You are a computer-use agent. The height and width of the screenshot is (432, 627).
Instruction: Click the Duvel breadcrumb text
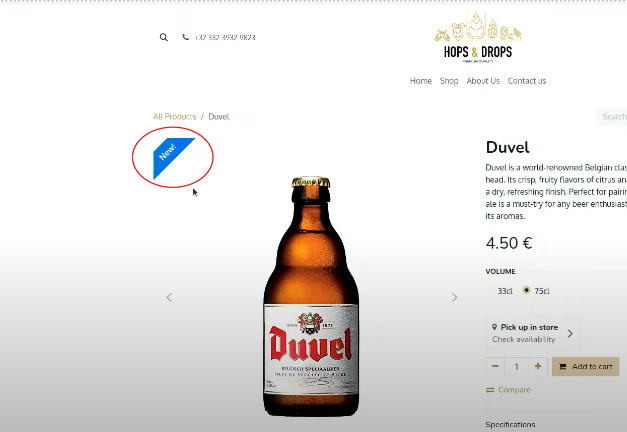coord(219,116)
